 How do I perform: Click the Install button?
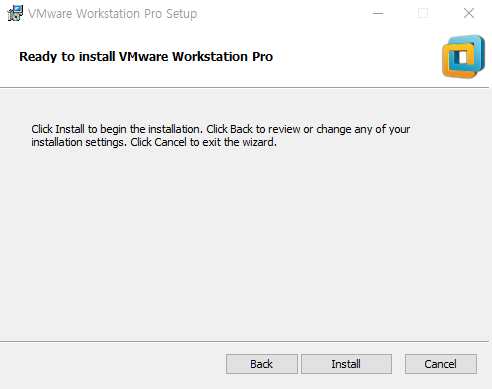click(x=346, y=364)
